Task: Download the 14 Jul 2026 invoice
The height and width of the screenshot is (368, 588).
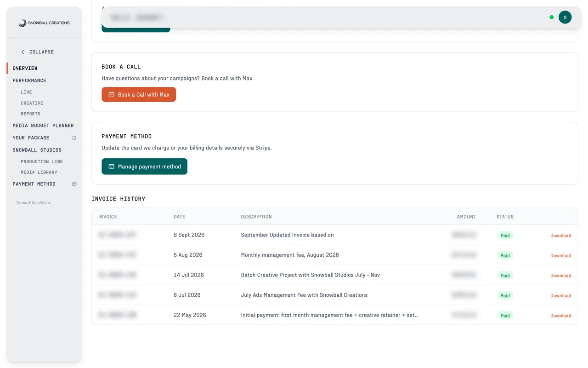Action: (560, 276)
